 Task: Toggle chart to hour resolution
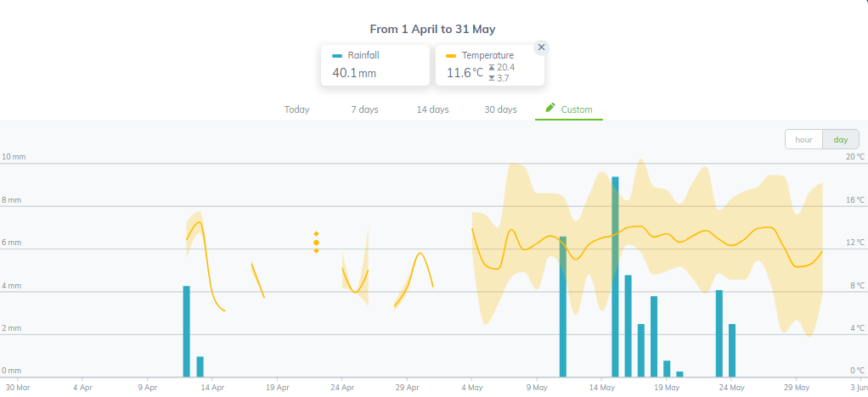click(803, 139)
